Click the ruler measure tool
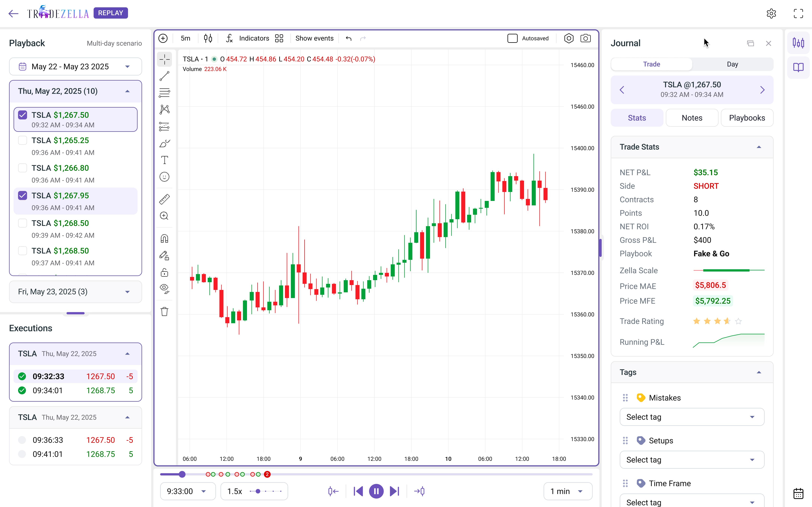812x507 pixels. [x=164, y=199]
